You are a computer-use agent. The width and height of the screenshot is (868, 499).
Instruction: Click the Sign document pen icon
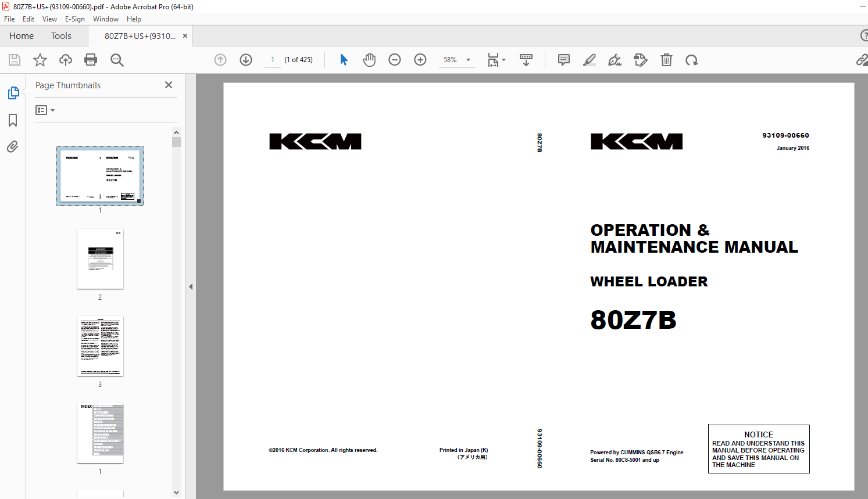coord(615,60)
